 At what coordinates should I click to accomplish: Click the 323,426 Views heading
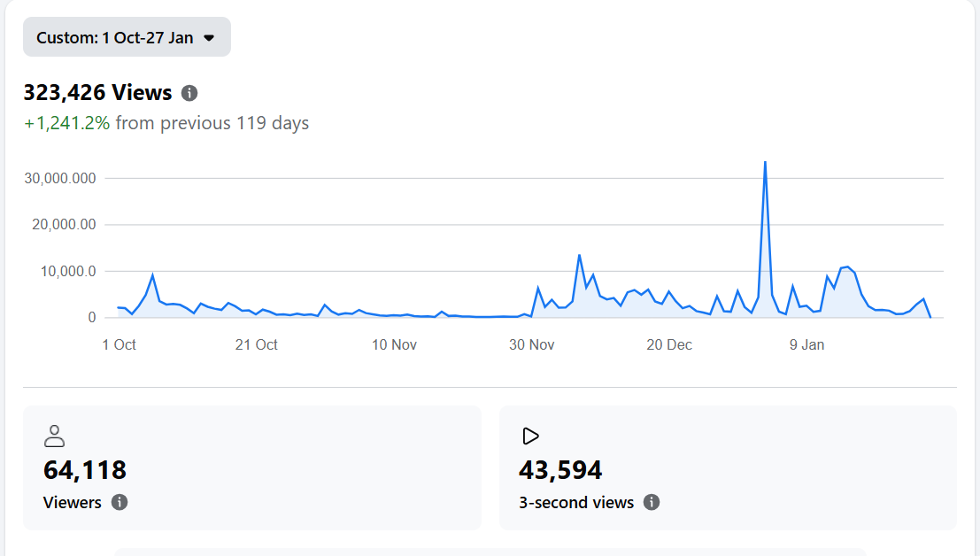pyautogui.click(x=97, y=93)
